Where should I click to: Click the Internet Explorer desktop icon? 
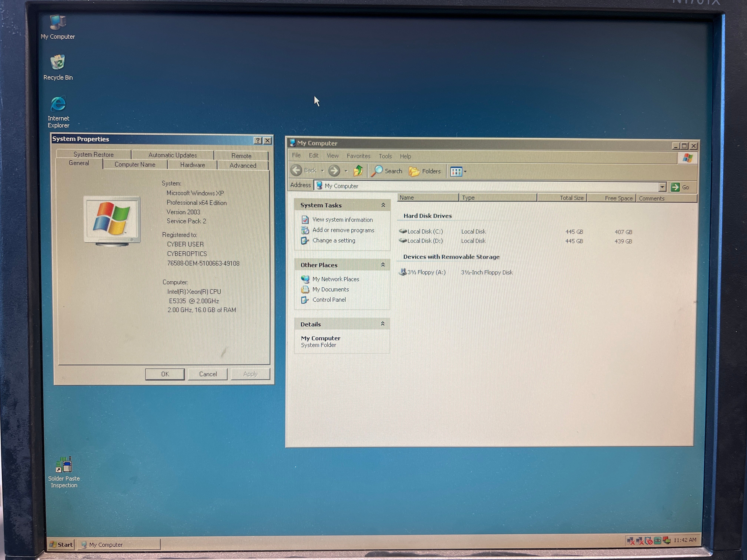(x=58, y=112)
